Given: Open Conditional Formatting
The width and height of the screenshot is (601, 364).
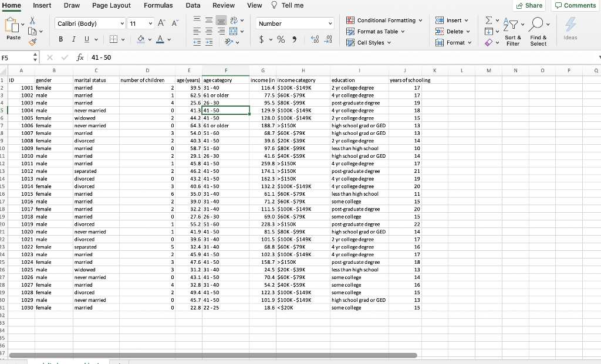Looking at the screenshot, I should pyautogui.click(x=384, y=19).
